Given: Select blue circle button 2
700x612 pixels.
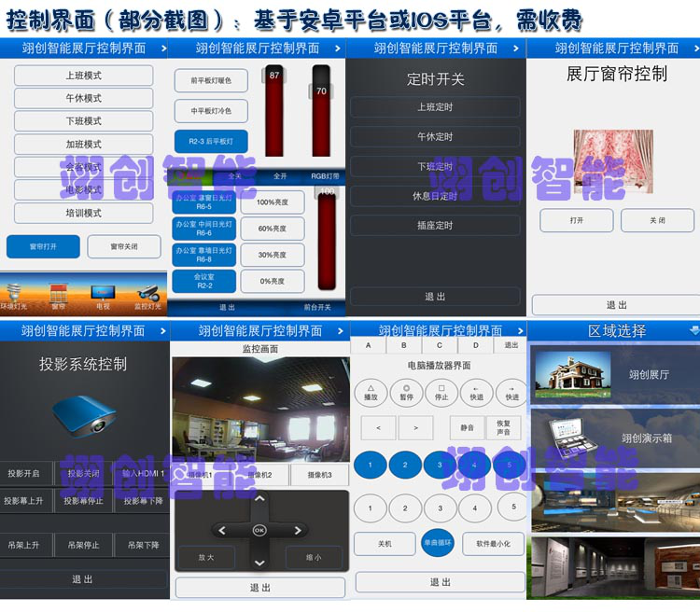Looking at the screenshot, I should pyautogui.click(x=405, y=465).
